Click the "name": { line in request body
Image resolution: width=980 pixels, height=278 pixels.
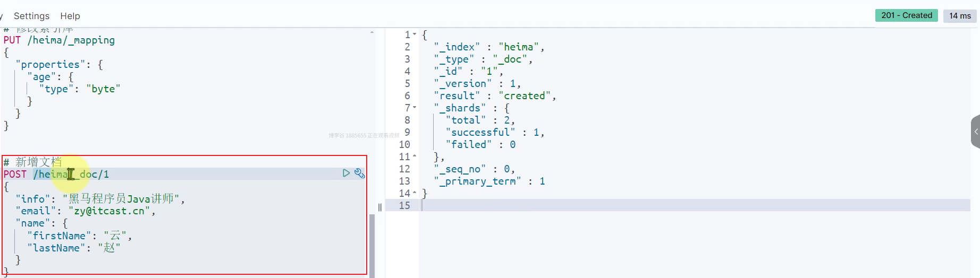pos(42,223)
